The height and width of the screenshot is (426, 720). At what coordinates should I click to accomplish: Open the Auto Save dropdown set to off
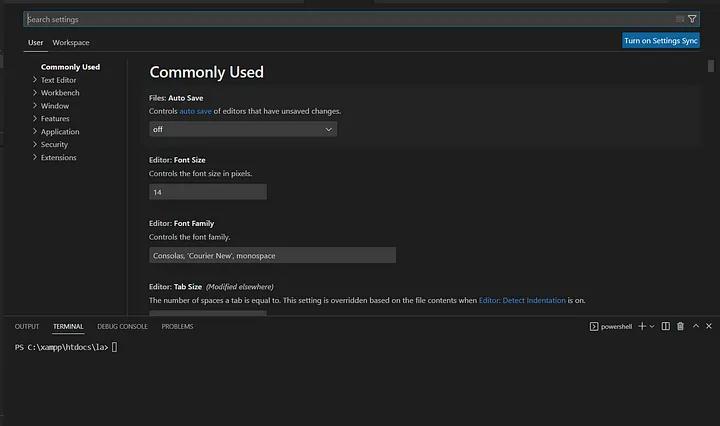click(243, 129)
